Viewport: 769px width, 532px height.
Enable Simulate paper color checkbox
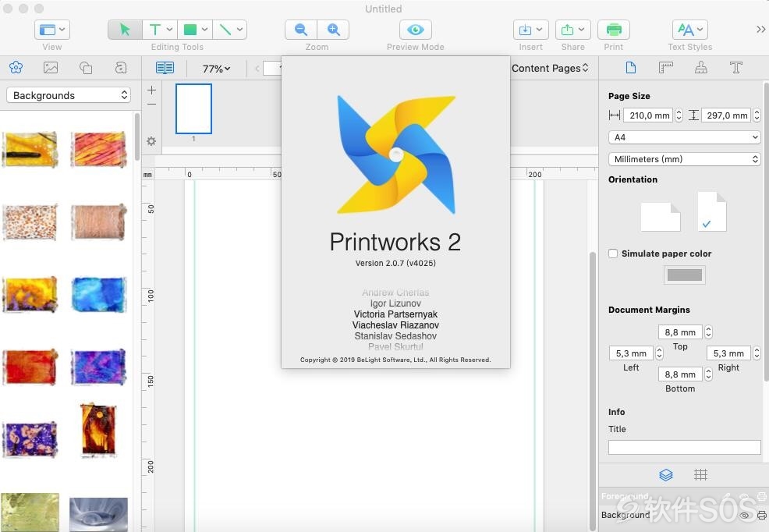613,254
